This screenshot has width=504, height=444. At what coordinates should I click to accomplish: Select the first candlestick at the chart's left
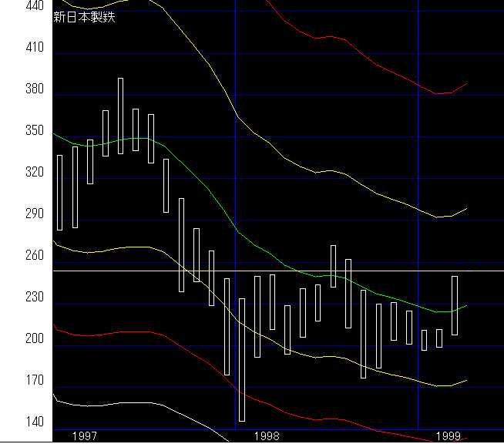point(60,193)
